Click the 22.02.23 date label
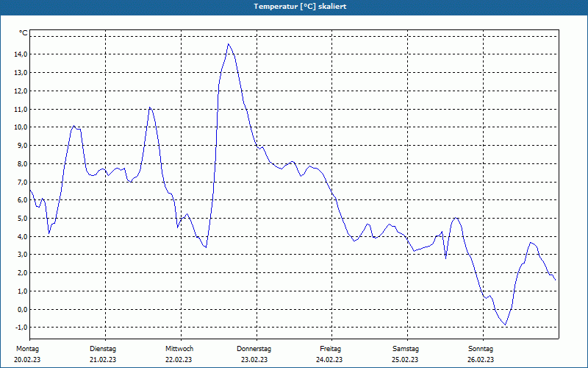The image size is (588, 368). click(179, 360)
